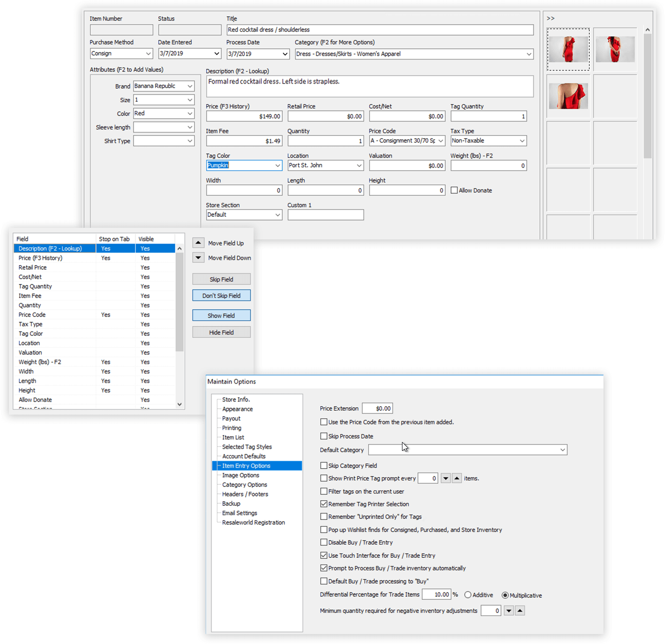Image resolution: width=665 pixels, height=644 pixels.
Task: Select Category Options tree item
Action: [x=245, y=485]
